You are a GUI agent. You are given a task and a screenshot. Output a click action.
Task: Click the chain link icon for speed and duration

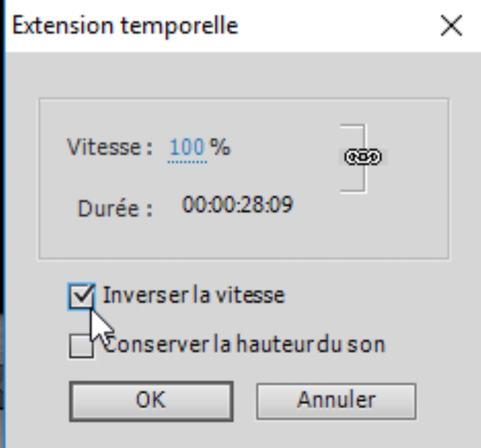click(x=363, y=157)
